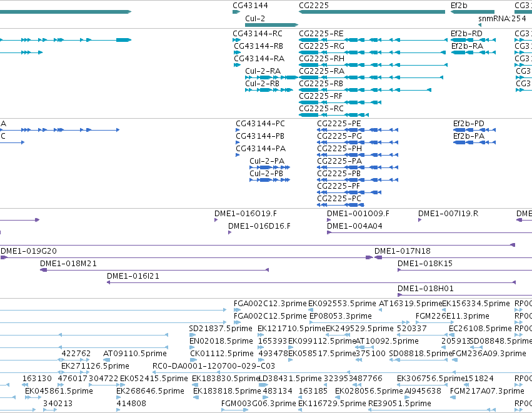This screenshot has height=413, width=532.
Task: Select EST EN02018.5prime
Action: point(221,341)
